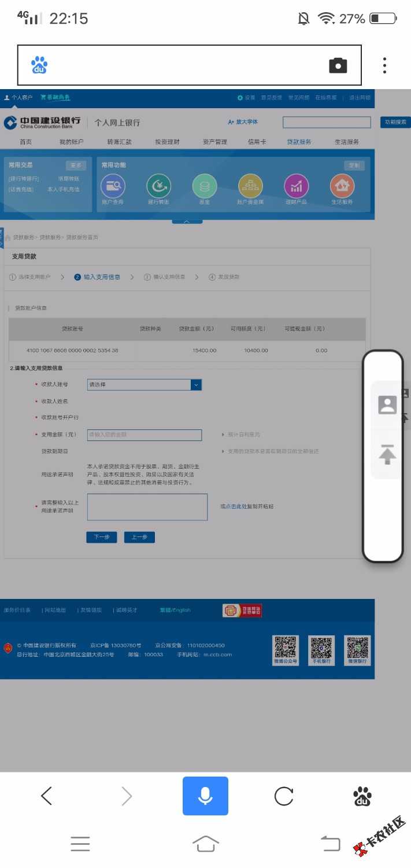The width and height of the screenshot is (411, 868).
Task: Tap the floating back-to-top arrow icon
Action: pos(387,454)
